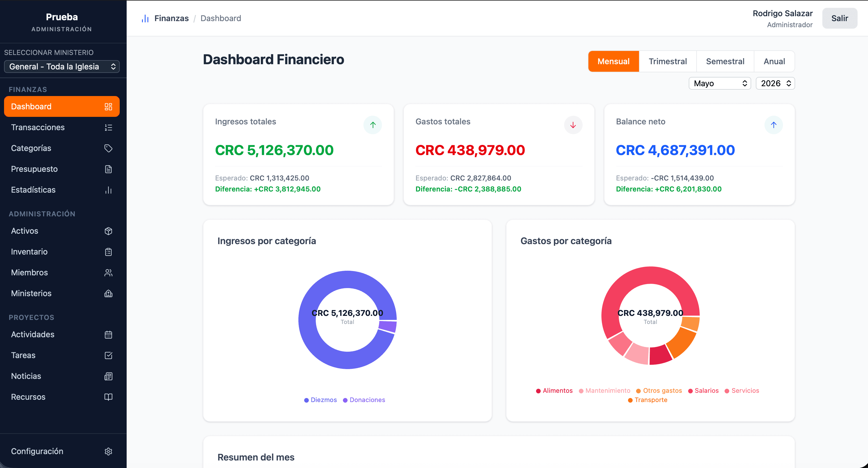Click the green up arrow on Ingresos totales

[373, 125]
